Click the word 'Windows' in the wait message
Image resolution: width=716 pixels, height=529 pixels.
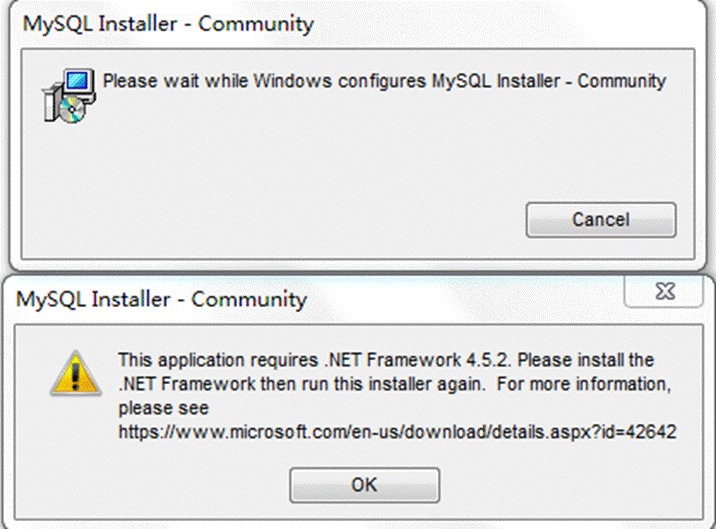coord(292,81)
